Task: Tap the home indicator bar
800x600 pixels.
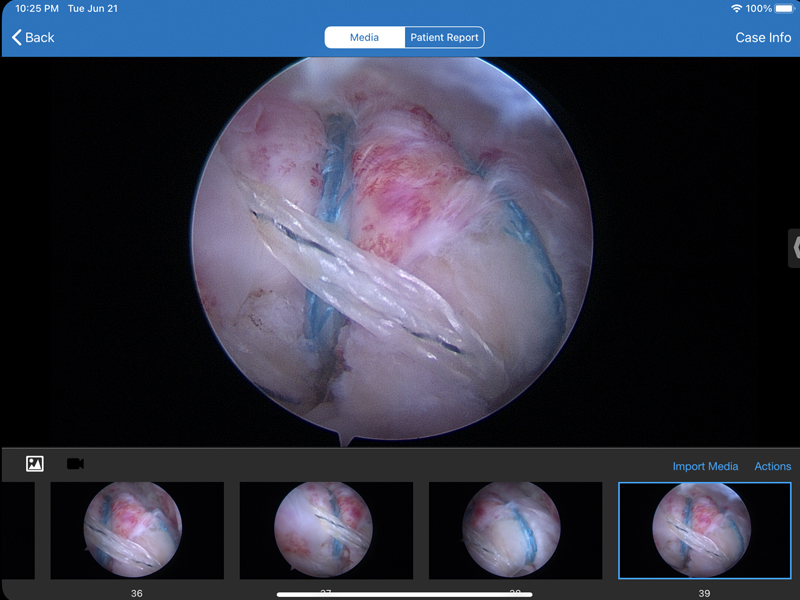Action: (x=405, y=594)
